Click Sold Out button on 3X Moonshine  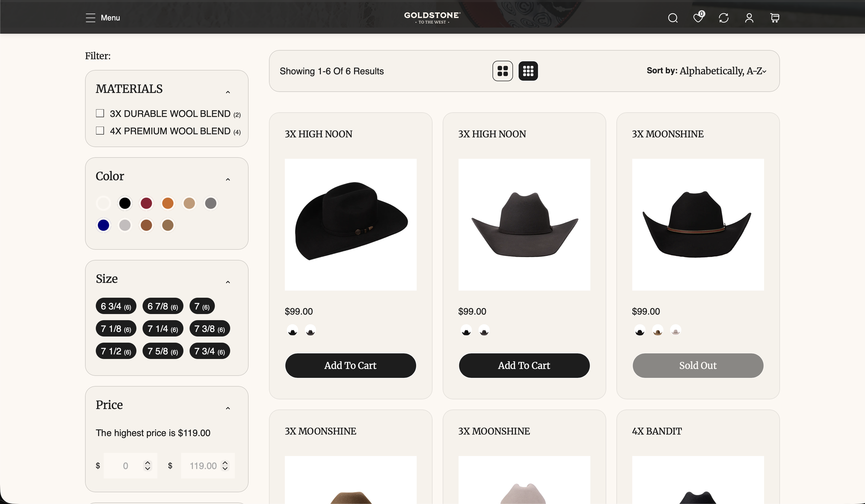click(x=698, y=365)
